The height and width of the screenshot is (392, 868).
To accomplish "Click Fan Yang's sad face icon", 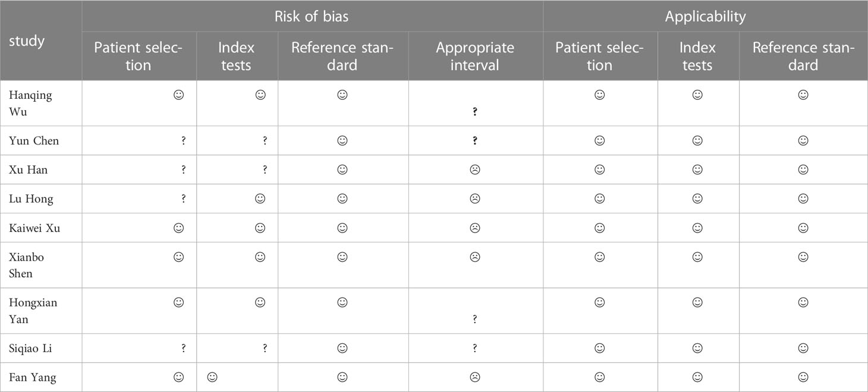I will (475, 377).
